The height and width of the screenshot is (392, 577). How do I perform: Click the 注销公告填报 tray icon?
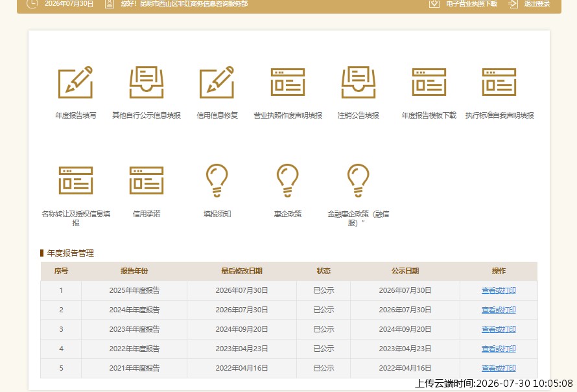tap(358, 82)
